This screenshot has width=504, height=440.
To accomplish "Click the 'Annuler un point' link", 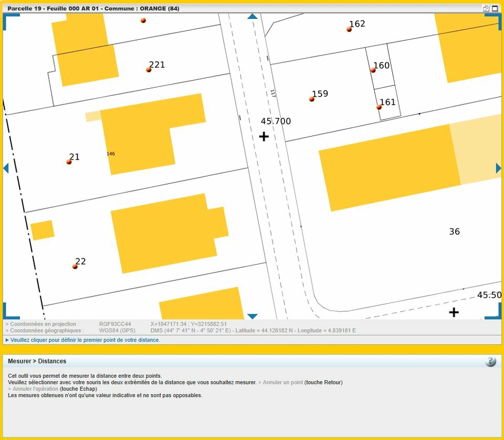I will tap(282, 382).
